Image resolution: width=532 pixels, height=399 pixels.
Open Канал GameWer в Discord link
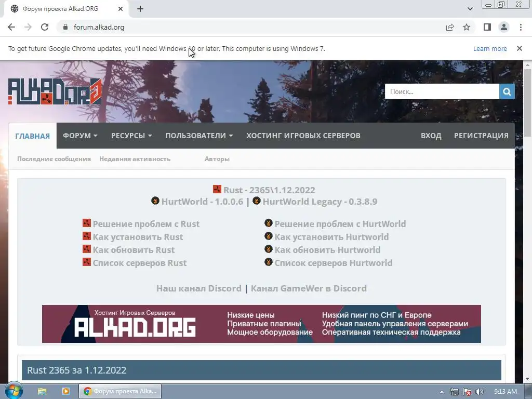(309, 288)
